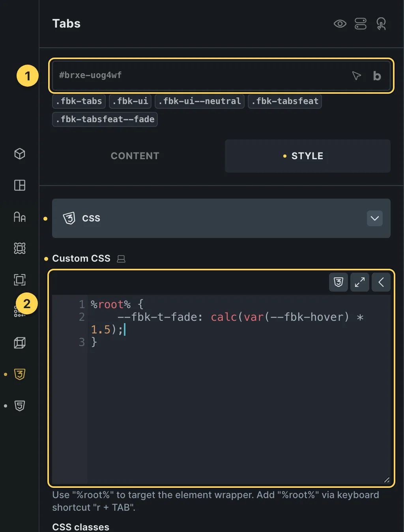Screen dimensions: 404x532
Task: Expand the CSS editor to fullscreen
Action: 360,282
